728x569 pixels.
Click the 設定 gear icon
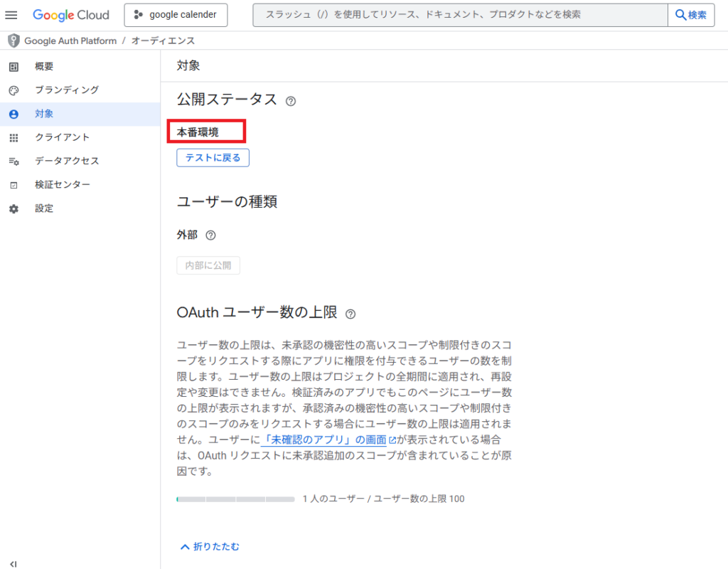[x=14, y=209]
